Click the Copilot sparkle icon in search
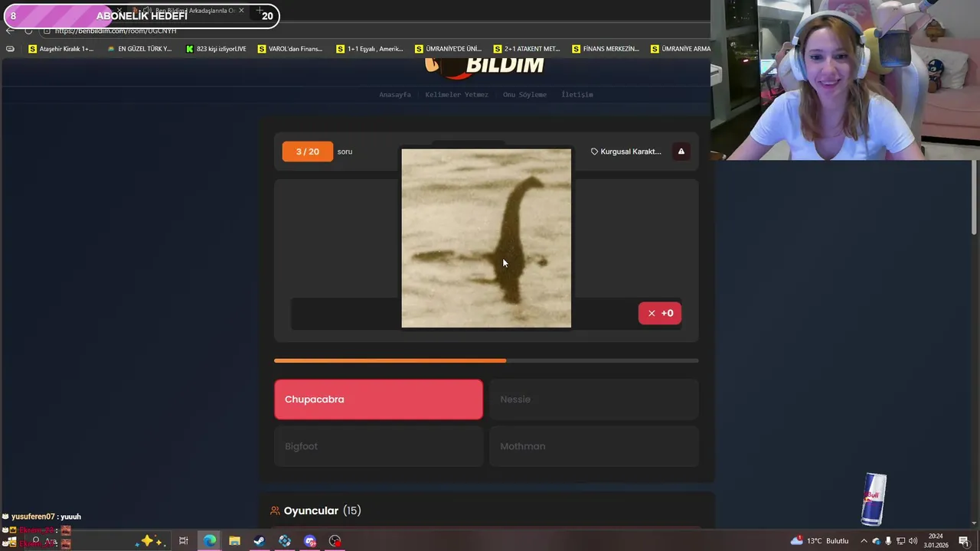The height and width of the screenshot is (551, 980). (149, 540)
